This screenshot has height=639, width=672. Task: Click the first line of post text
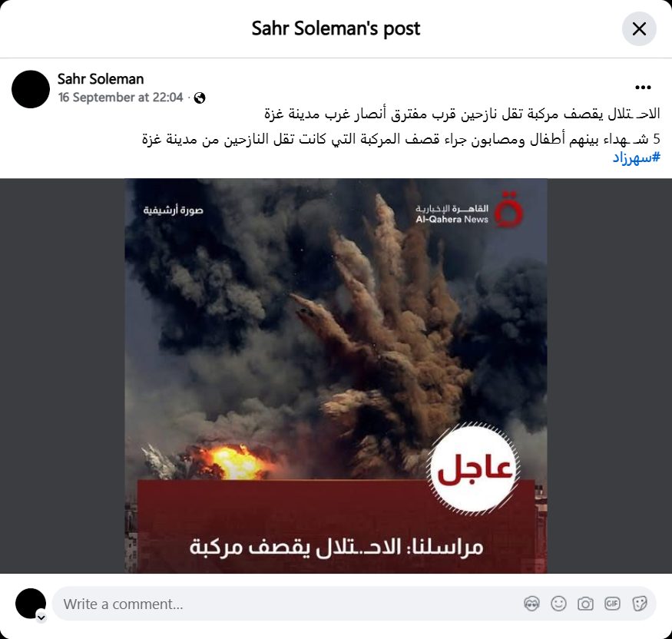click(x=462, y=114)
